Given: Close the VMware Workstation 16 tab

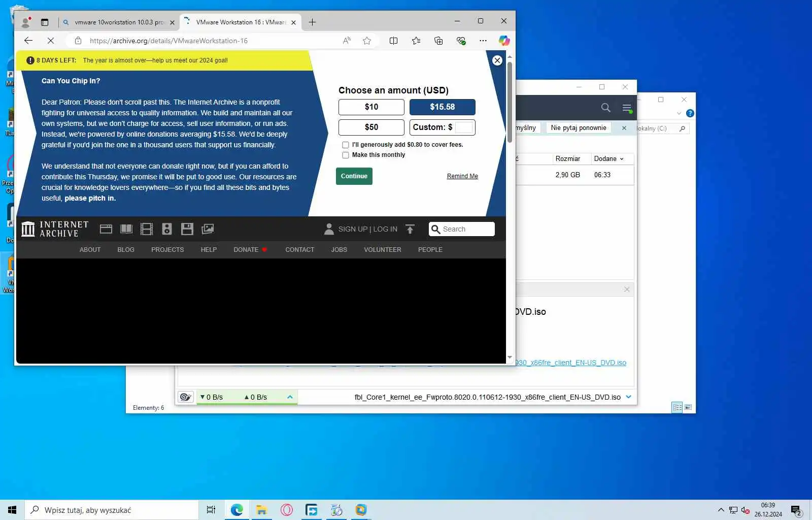Looking at the screenshot, I should click(293, 22).
